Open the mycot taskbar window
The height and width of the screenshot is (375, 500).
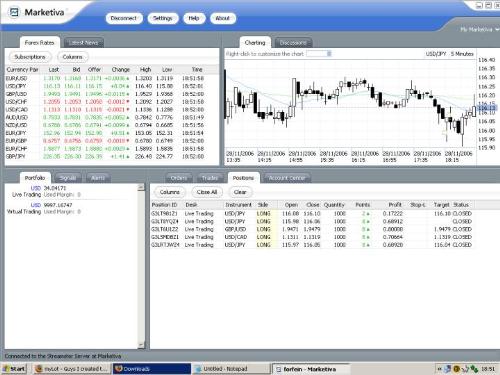(x=72, y=369)
